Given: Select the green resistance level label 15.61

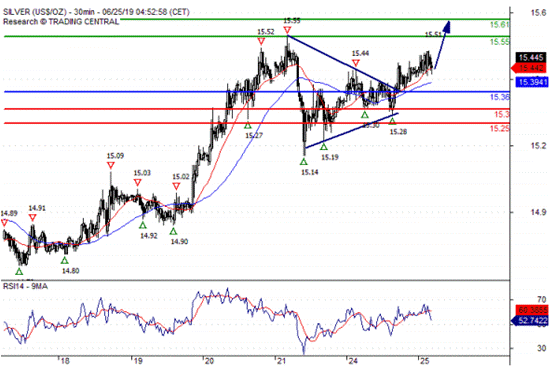Looking at the screenshot, I should (499, 25).
